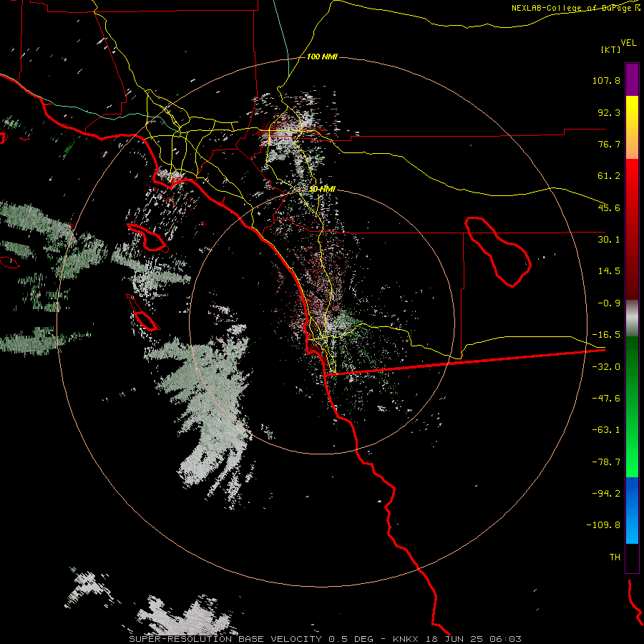Viewport: 644px width, 644px height.
Task: Click the -78.7 velocity scale value
Action: point(606,462)
